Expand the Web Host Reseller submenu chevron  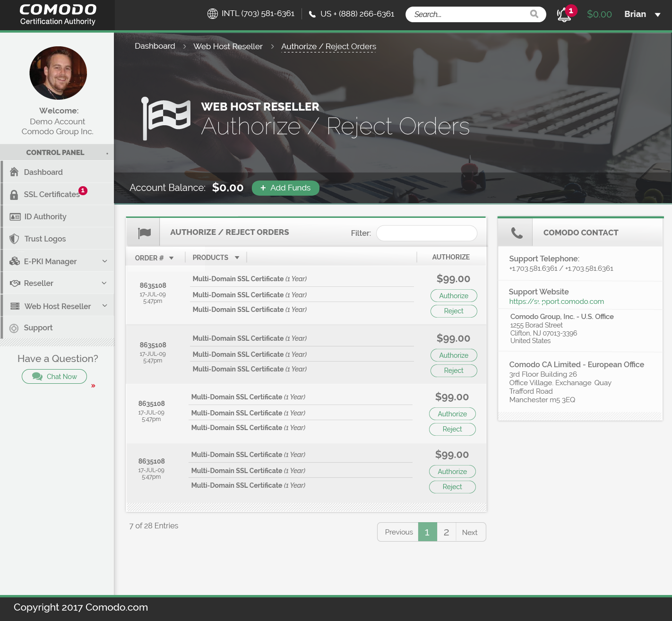tap(105, 306)
